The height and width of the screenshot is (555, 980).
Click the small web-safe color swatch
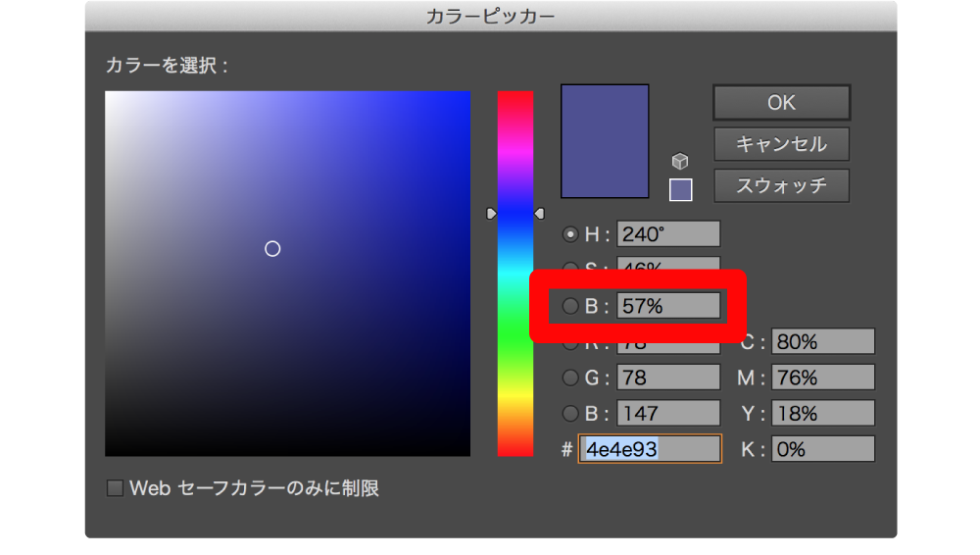[x=681, y=189]
